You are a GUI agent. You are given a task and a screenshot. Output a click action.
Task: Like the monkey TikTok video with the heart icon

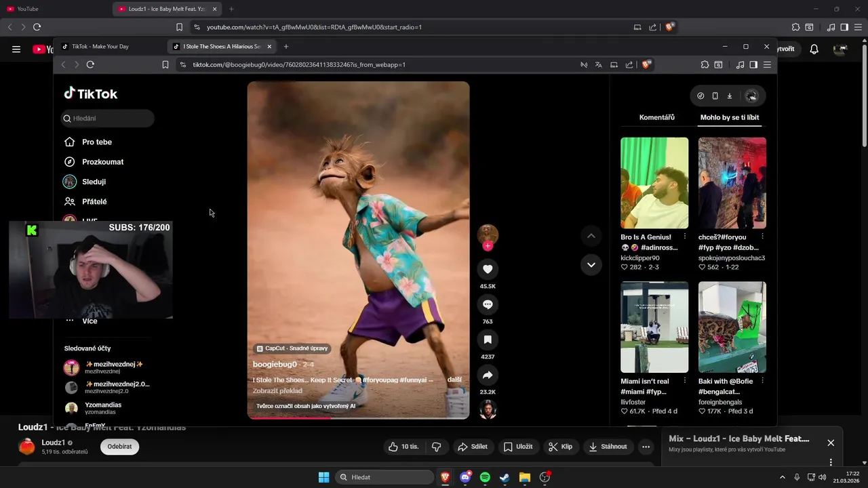[488, 269]
